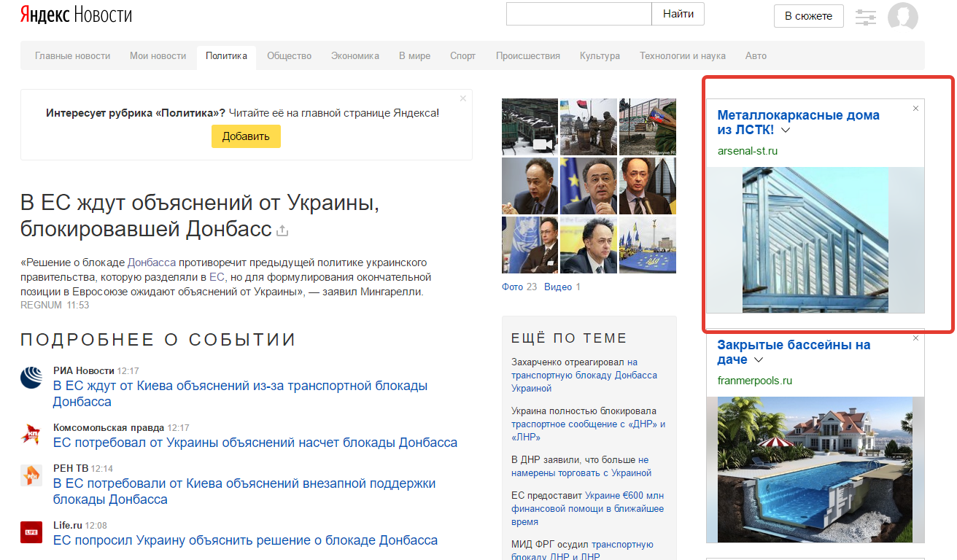957x560 pixels.
Task: Open RIA headline 'В ЕС ждут от Киева объяснений'
Action: [240, 394]
